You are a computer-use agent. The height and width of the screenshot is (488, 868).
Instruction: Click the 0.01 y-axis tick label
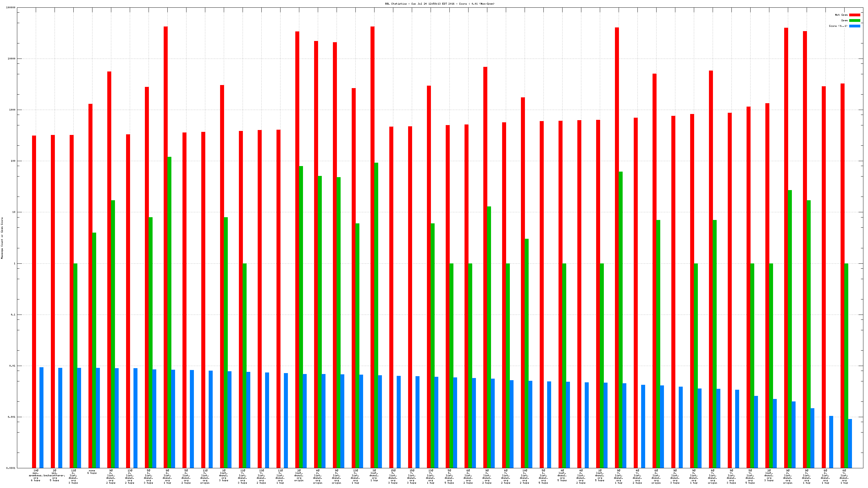12,366
